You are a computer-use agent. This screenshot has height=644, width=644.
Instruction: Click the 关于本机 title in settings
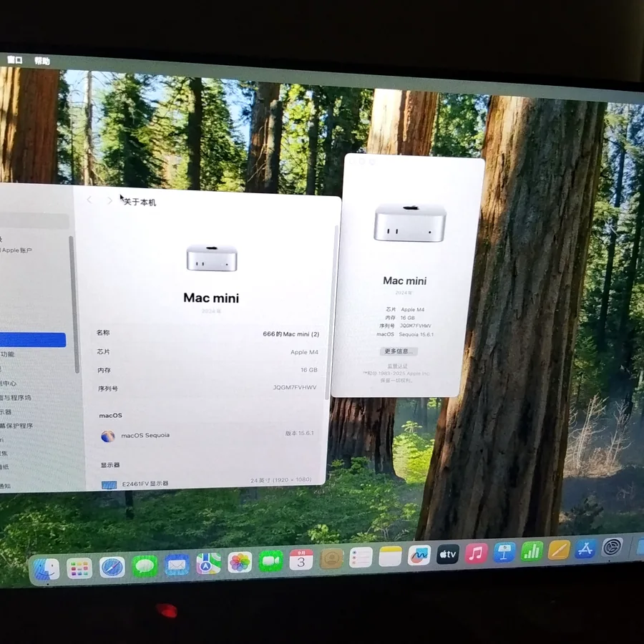coord(140,202)
